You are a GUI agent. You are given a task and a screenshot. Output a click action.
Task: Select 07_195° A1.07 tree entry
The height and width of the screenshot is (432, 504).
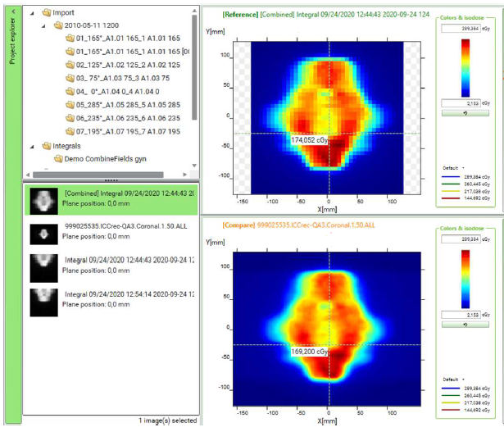[x=127, y=131]
